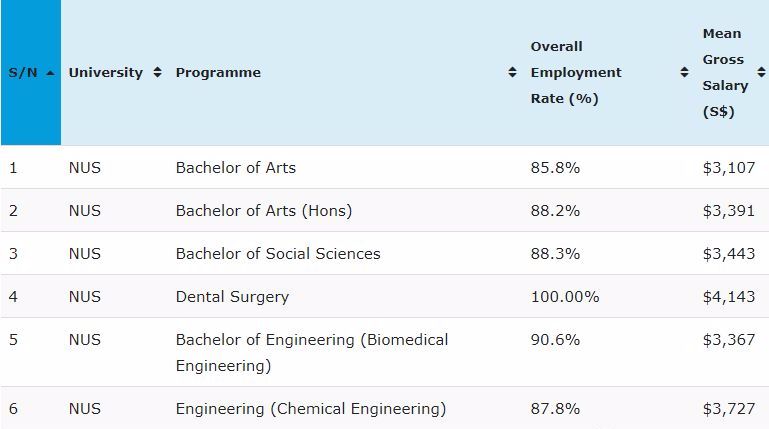Click sort arrows for Programme column
Screen dimensions: 769x429
tap(512, 73)
